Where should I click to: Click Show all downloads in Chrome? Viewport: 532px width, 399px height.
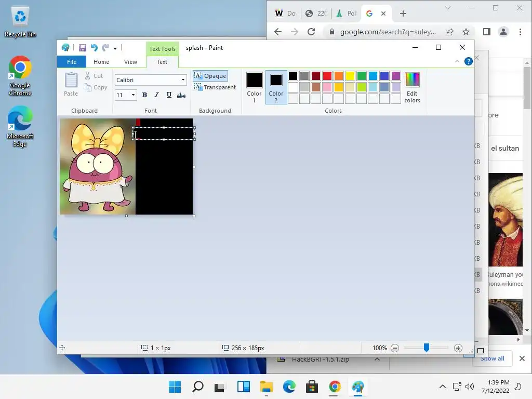tap(493, 358)
